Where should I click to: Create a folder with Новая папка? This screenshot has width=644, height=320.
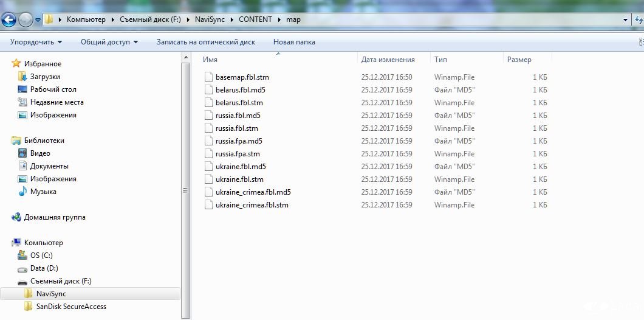[294, 42]
